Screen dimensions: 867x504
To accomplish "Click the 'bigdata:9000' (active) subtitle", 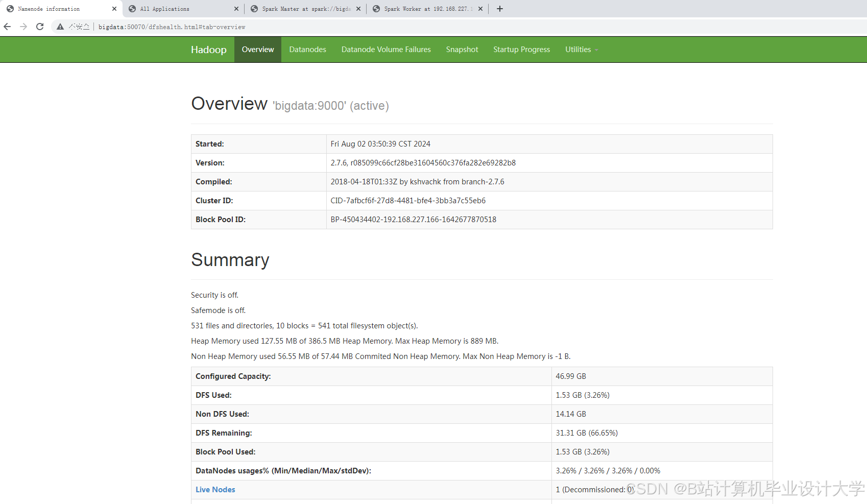I will pyautogui.click(x=331, y=106).
